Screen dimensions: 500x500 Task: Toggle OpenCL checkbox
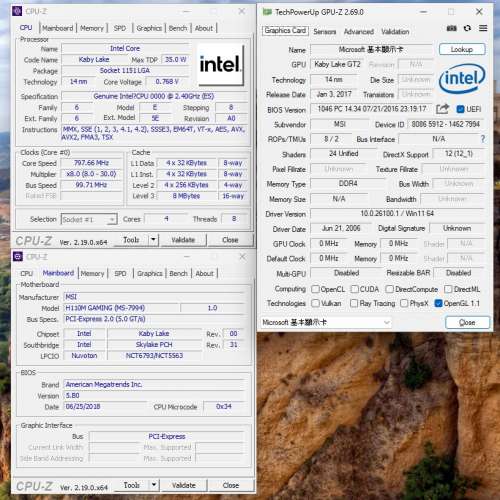[x=315, y=289]
